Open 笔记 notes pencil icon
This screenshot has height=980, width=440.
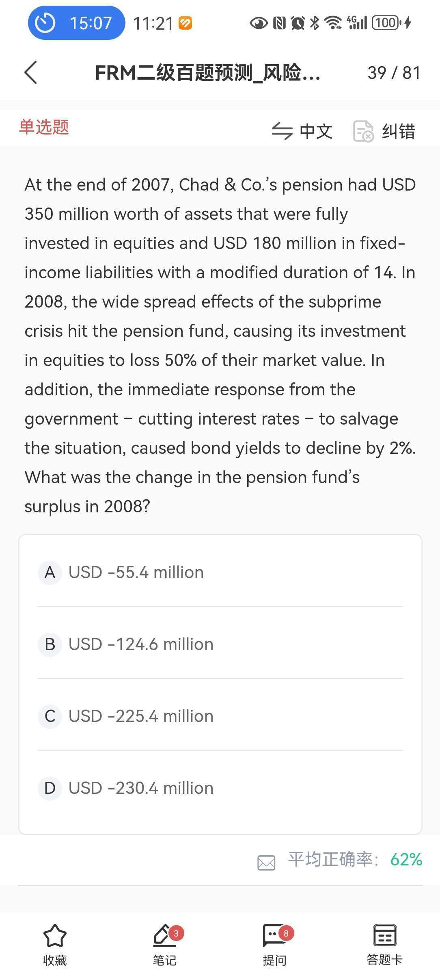164,936
